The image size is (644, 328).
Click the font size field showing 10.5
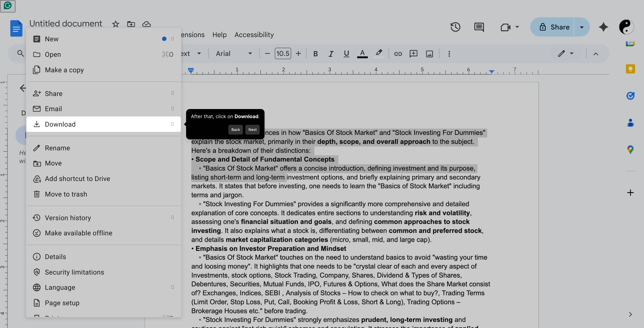[283, 54]
